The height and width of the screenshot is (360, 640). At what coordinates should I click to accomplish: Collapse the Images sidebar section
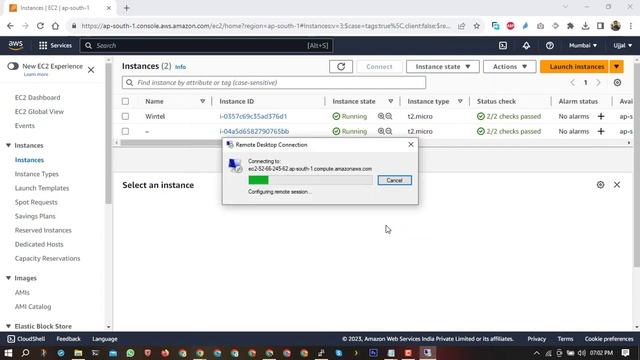coord(8,278)
